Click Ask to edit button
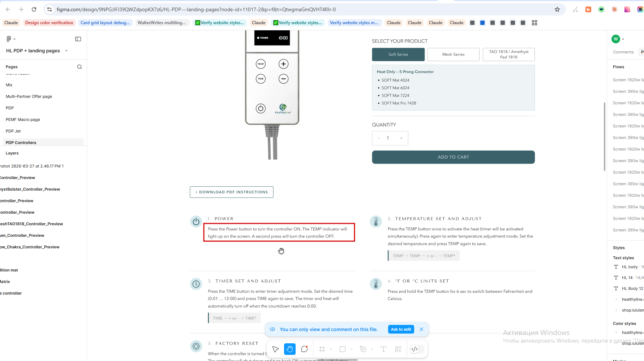This screenshot has width=644, height=361. 401,329
